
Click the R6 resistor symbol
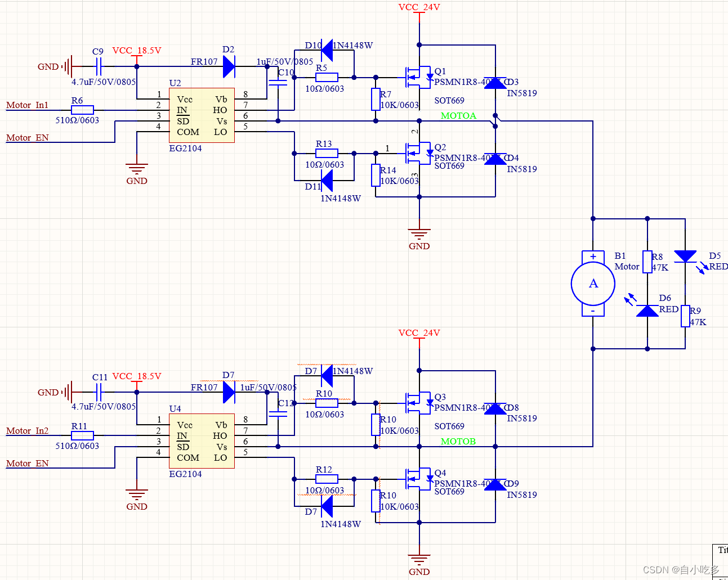click(x=82, y=110)
